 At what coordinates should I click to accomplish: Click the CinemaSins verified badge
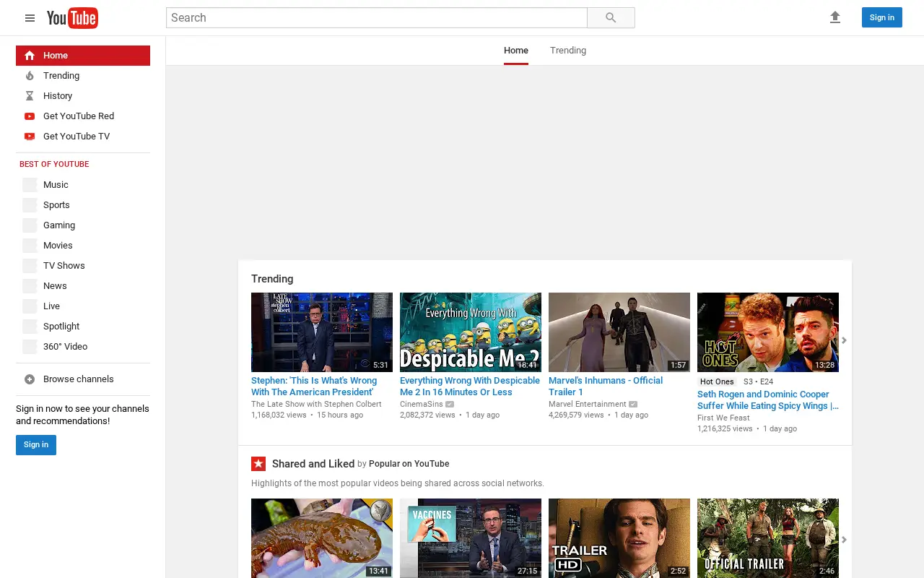(450, 405)
